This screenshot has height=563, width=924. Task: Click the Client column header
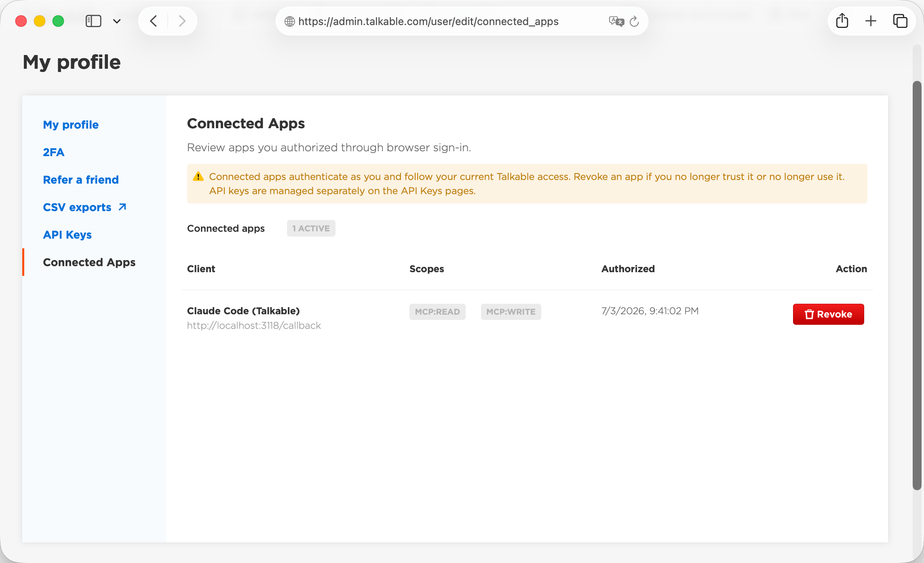201,269
